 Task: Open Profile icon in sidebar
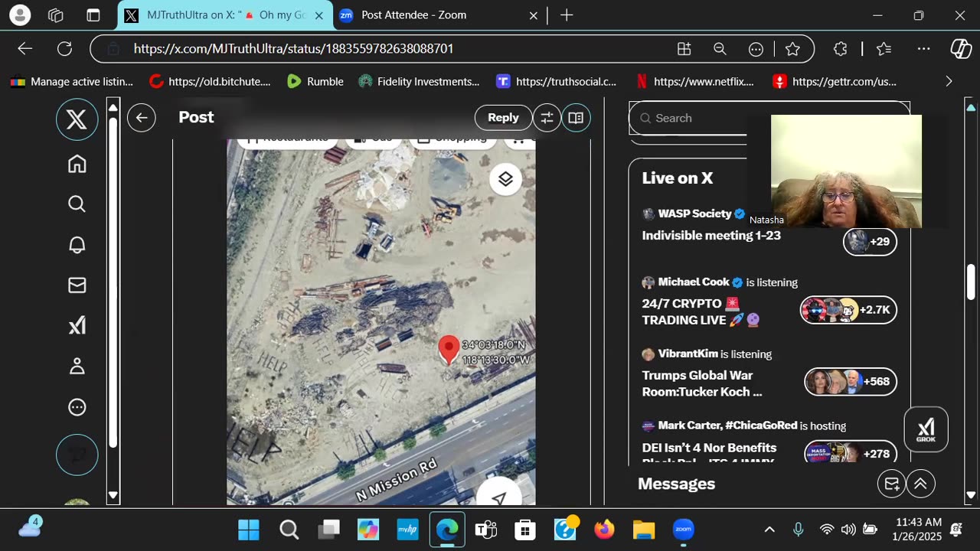pos(77,367)
